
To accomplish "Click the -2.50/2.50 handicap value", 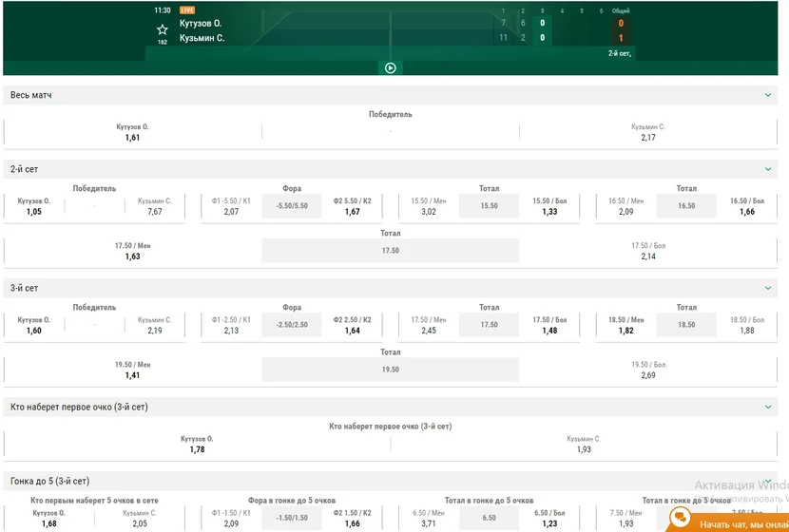I will click(x=292, y=325).
